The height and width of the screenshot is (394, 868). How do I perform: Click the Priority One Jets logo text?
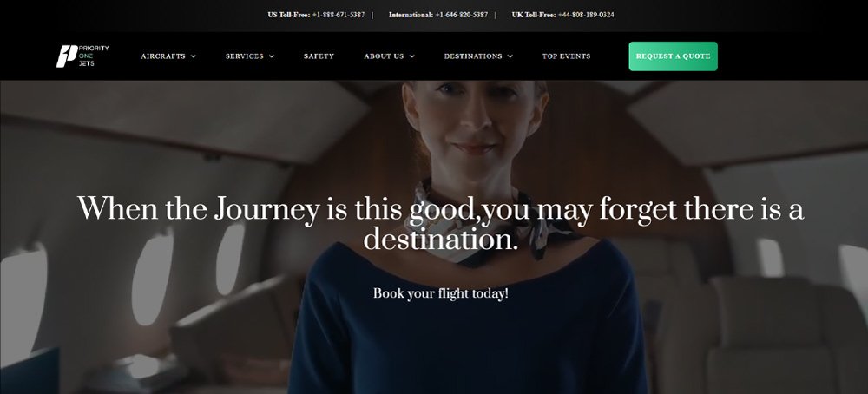[x=94, y=56]
